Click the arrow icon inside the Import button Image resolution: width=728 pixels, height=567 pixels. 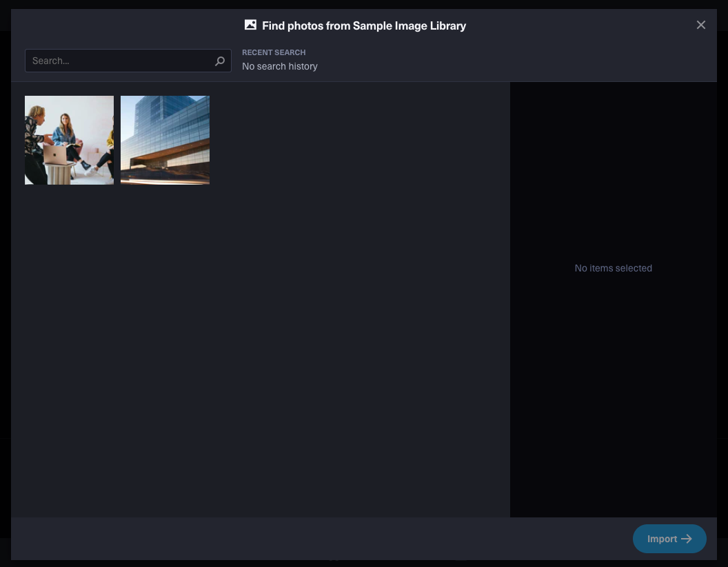click(x=687, y=539)
